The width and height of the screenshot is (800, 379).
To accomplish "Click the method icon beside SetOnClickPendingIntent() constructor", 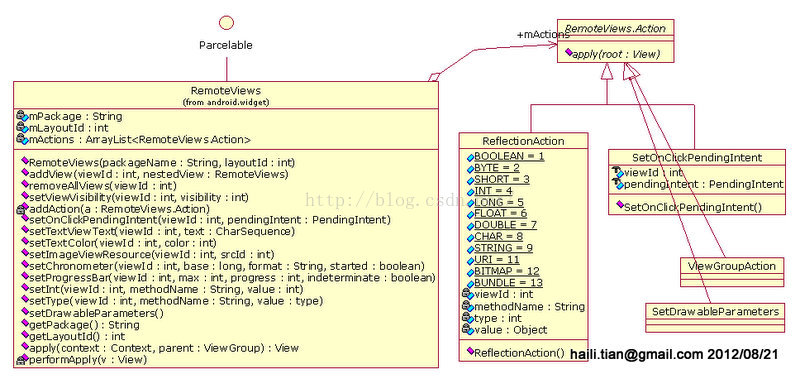I will click(x=619, y=205).
